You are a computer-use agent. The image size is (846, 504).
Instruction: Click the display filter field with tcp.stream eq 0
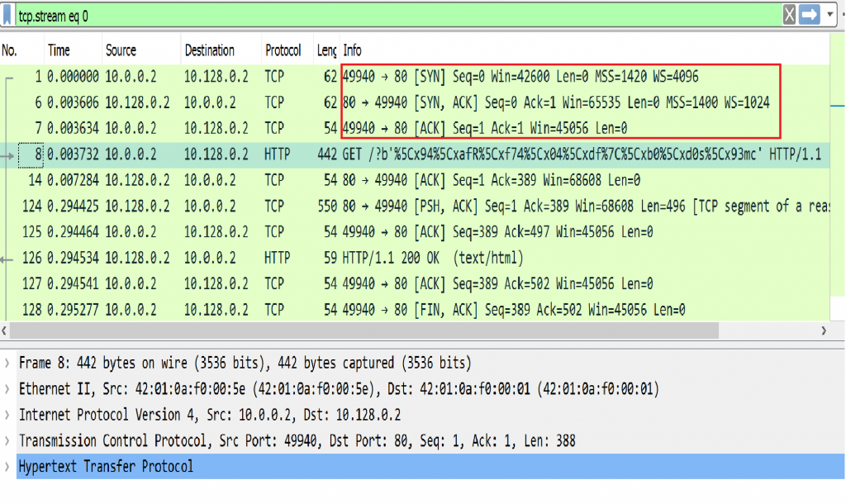(398, 16)
